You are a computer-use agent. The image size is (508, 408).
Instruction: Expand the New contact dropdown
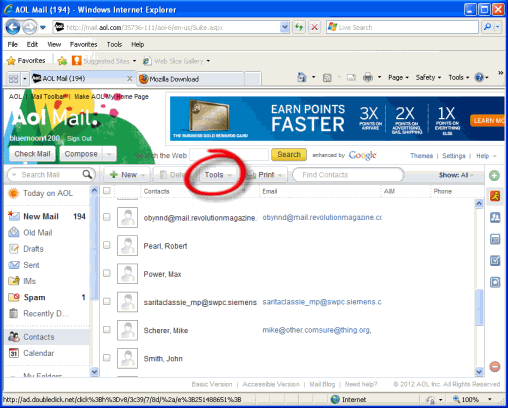pyautogui.click(x=143, y=175)
